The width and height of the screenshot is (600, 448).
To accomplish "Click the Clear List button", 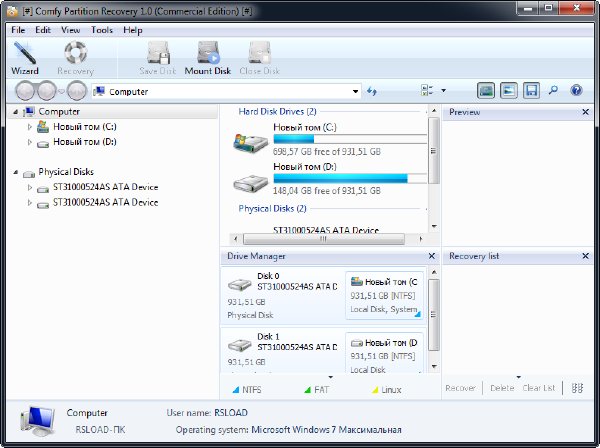I will click(x=539, y=388).
